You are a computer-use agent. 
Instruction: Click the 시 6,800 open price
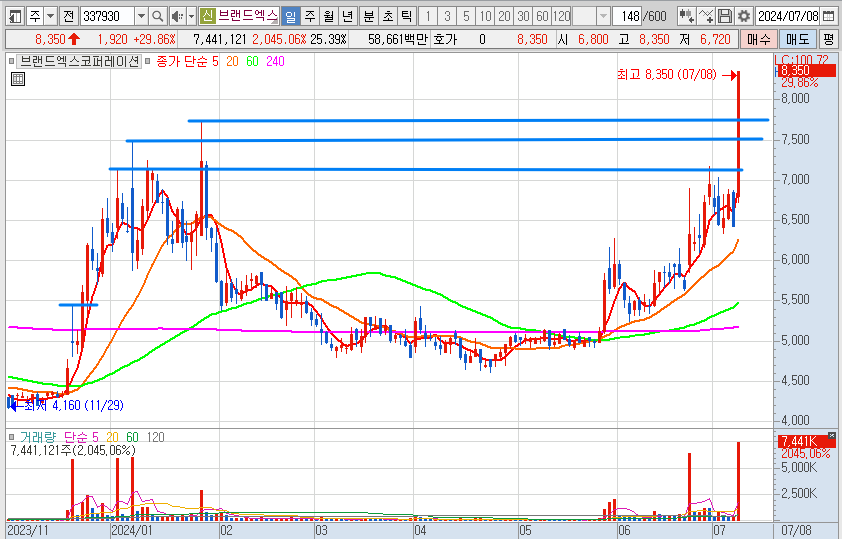tap(583, 39)
